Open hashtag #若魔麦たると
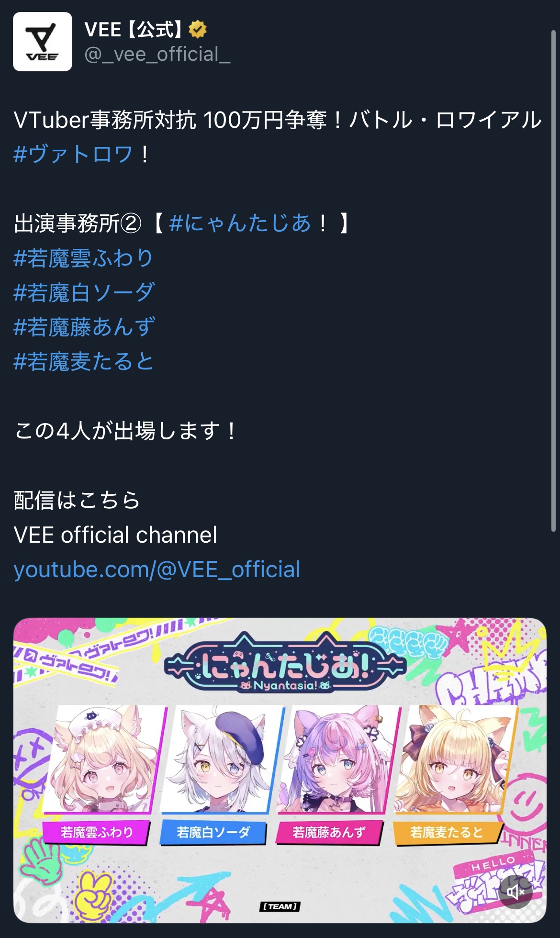This screenshot has height=938, width=560. [x=84, y=361]
